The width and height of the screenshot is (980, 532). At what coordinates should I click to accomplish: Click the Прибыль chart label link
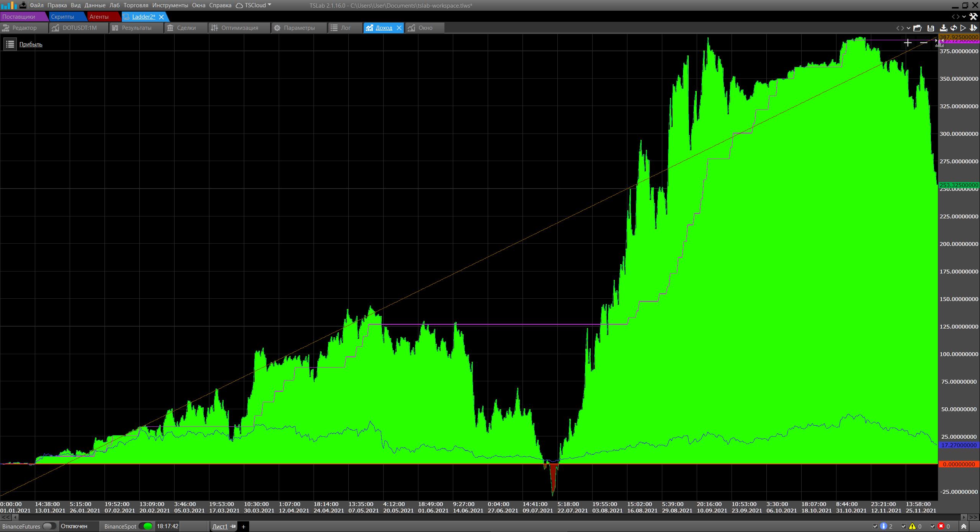(x=31, y=44)
